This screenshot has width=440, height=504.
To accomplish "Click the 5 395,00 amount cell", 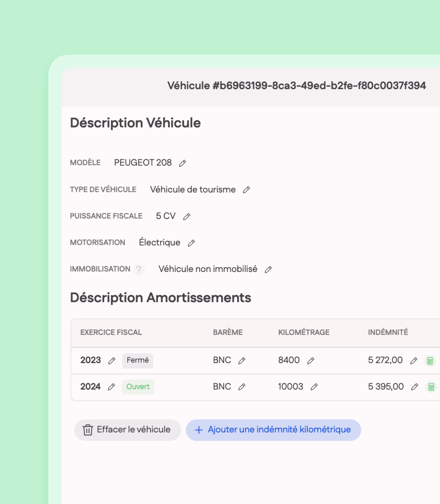I will [x=386, y=386].
